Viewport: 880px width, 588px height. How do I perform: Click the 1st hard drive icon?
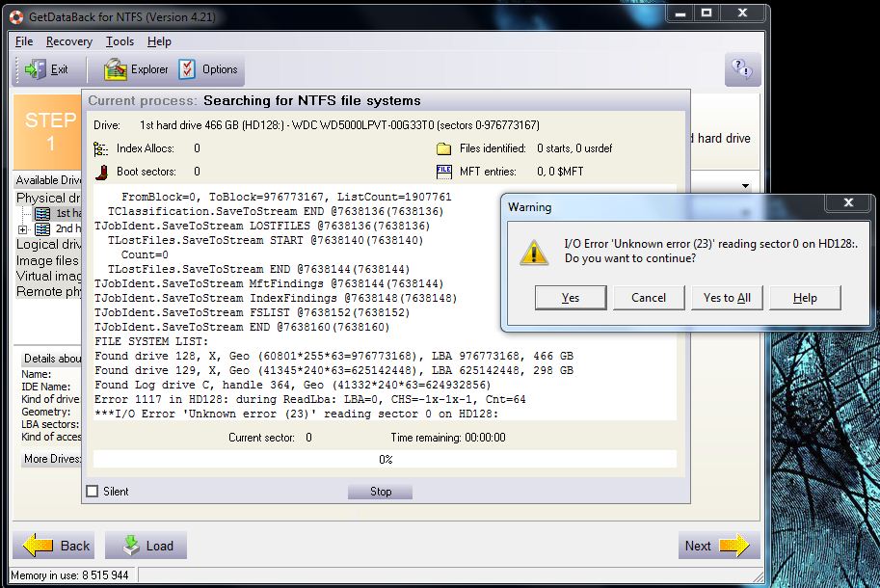pyautogui.click(x=42, y=214)
